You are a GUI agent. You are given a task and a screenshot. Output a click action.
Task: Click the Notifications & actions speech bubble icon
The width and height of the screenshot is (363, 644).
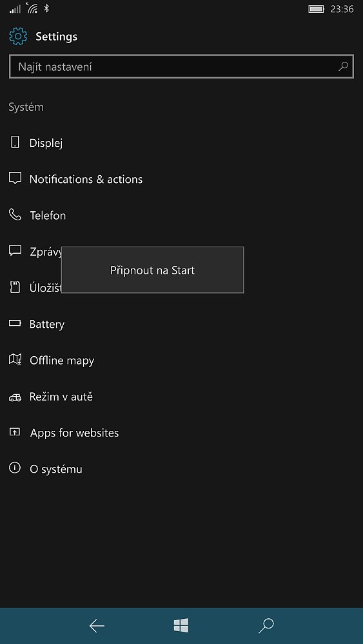(x=15, y=178)
